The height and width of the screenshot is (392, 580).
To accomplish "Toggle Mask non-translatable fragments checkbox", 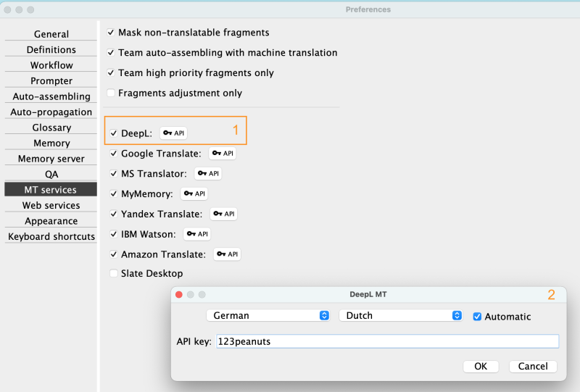I will click(111, 33).
